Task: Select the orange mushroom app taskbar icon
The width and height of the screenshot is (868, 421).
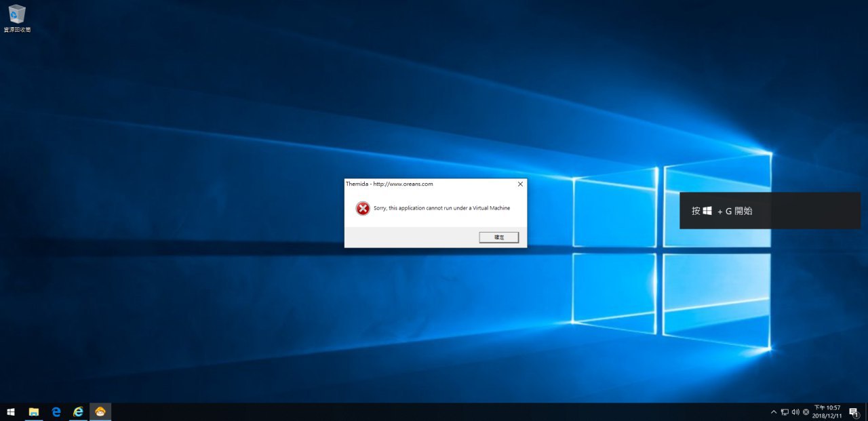Action: pyautogui.click(x=100, y=412)
